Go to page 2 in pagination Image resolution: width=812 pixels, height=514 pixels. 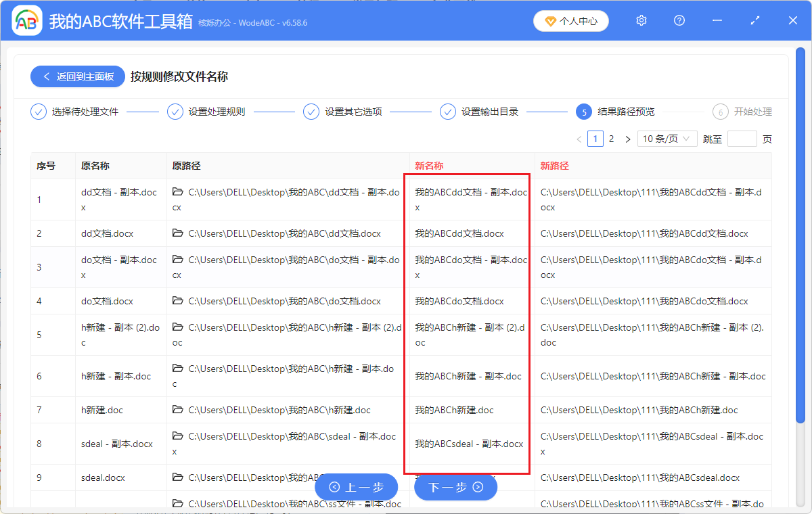click(611, 138)
